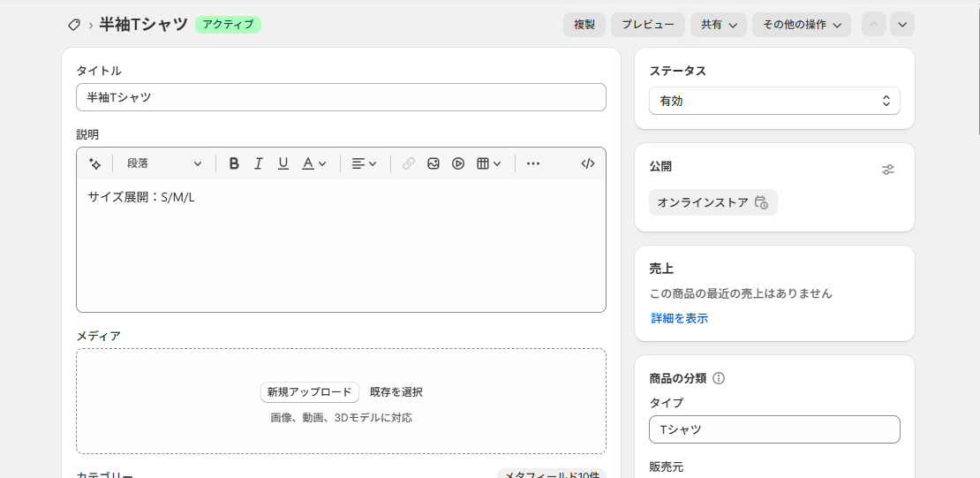Click the AI sparkle generate text icon
The width and height of the screenshot is (980, 478).
click(95, 163)
